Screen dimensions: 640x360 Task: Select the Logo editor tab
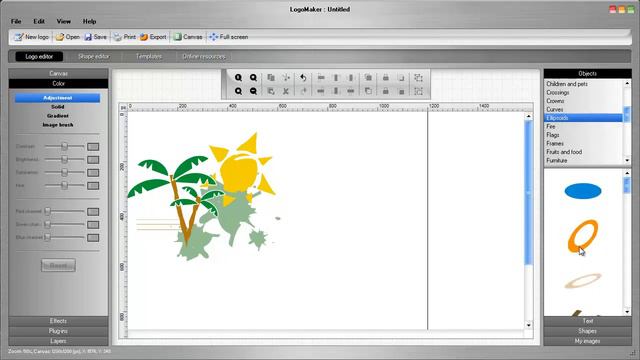tap(39, 56)
